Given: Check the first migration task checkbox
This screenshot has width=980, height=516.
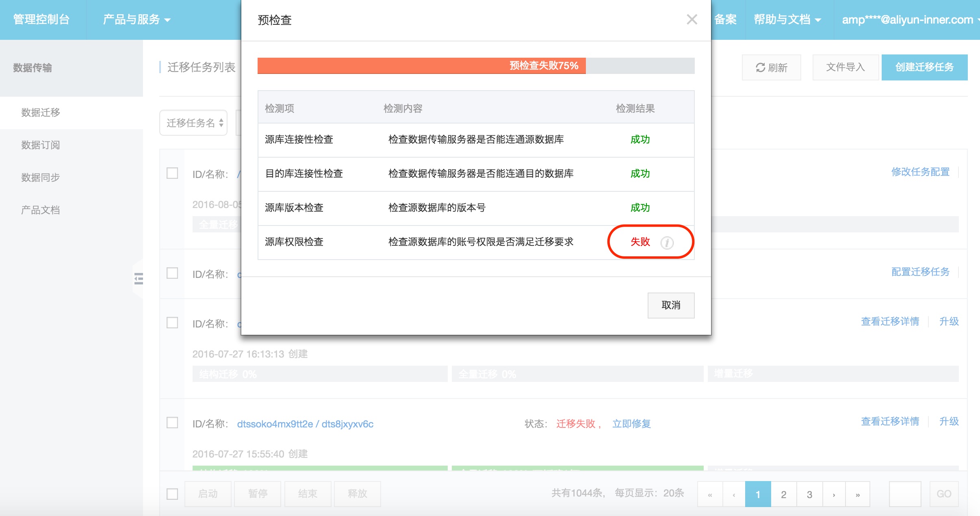Looking at the screenshot, I should pos(172,173).
